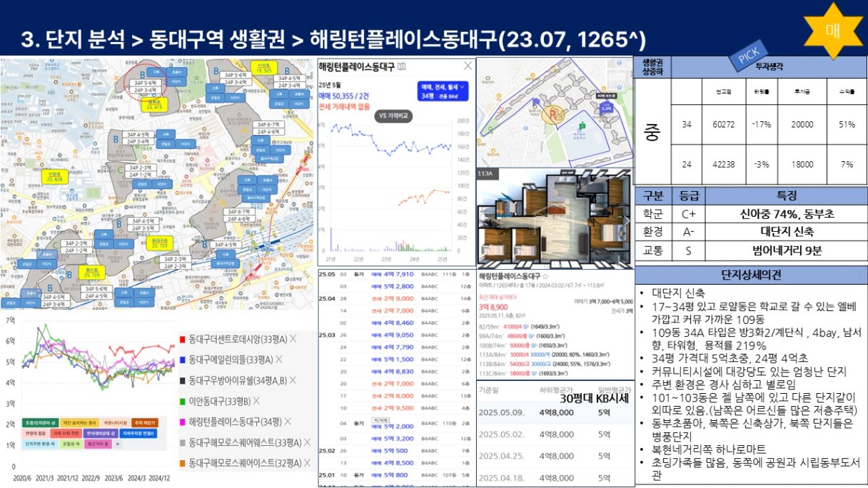The width and height of the screenshot is (868, 488).
Task: Click the 2025.05.02. KB price row
Action: (555, 434)
